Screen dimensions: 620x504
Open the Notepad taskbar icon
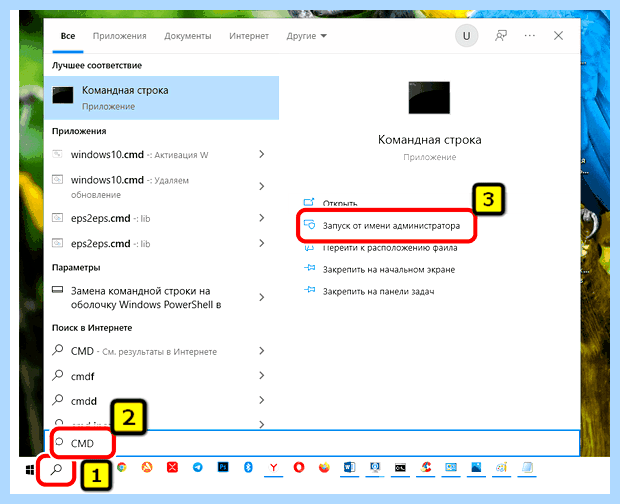pos(527,468)
